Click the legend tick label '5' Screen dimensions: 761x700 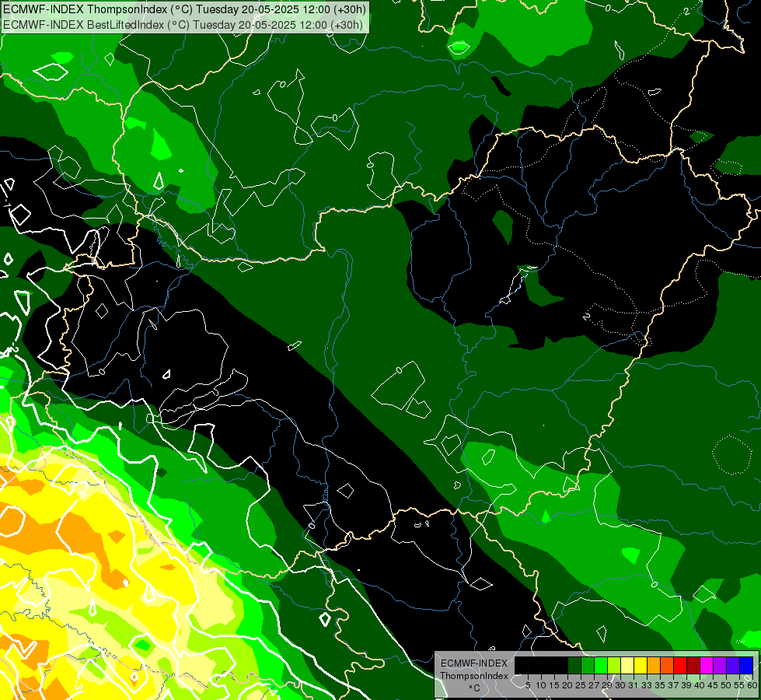[x=528, y=685]
